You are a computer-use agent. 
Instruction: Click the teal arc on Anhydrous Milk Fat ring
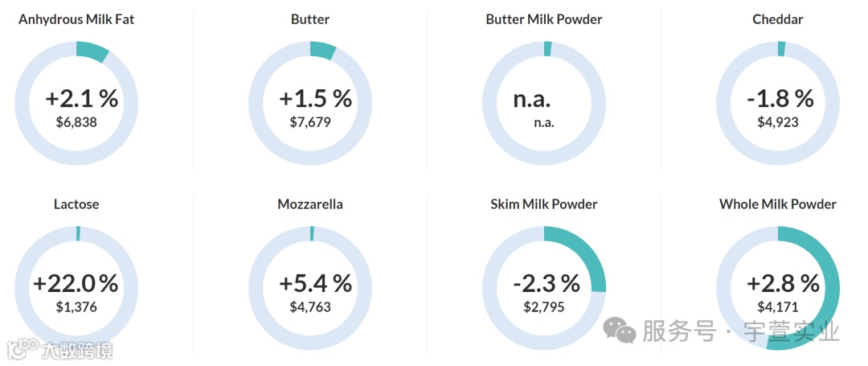pyautogui.click(x=93, y=51)
